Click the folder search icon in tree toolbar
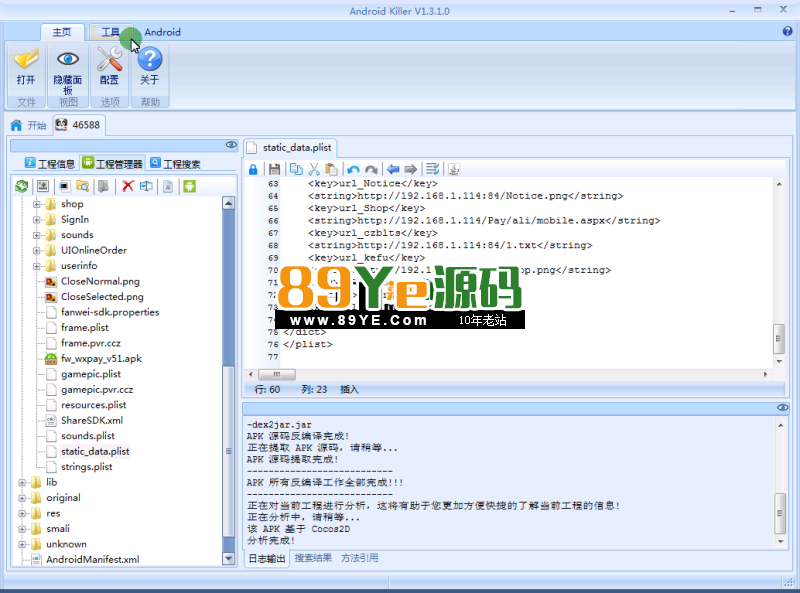 (x=83, y=186)
